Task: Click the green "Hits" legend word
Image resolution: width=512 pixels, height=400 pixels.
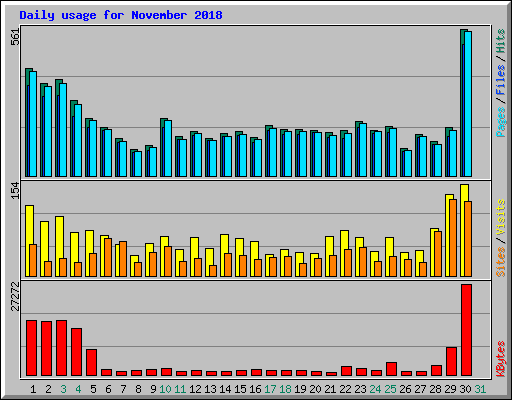Action: click(x=500, y=41)
